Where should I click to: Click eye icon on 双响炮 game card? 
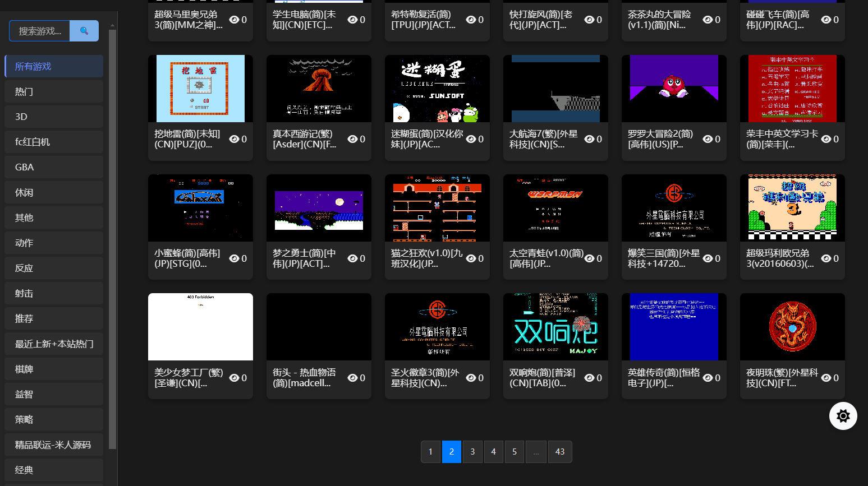589,378
